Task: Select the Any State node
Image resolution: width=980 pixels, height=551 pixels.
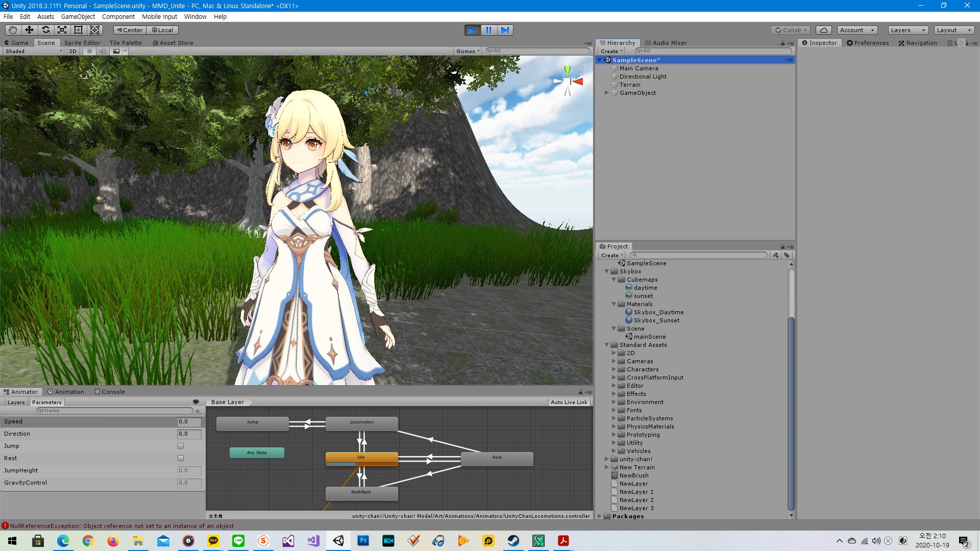Action: click(x=257, y=453)
